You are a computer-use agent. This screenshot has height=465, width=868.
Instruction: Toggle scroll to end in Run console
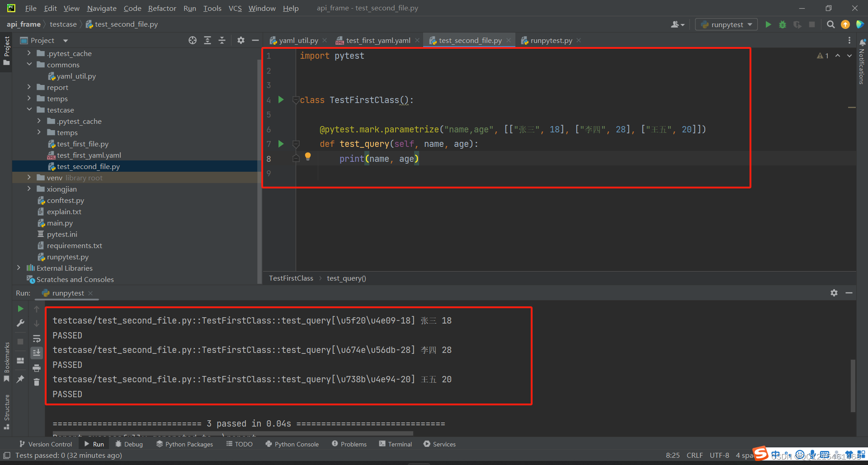tap(37, 352)
